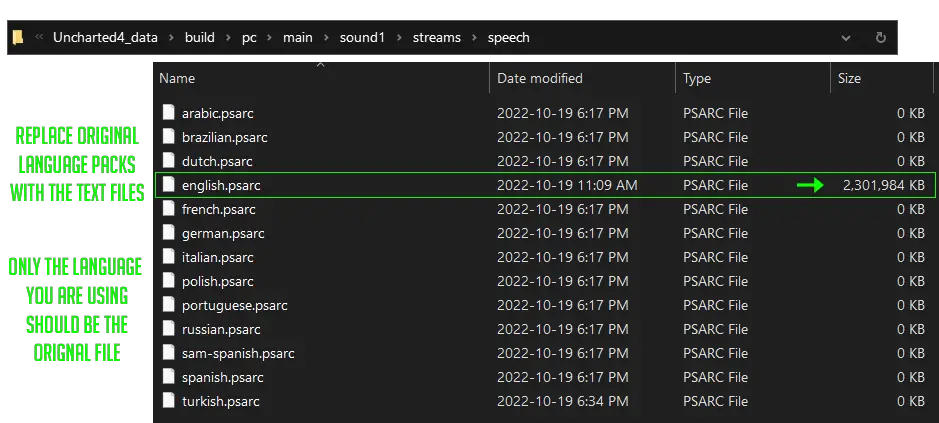Screen dimensions: 939x423
Task: Refresh the speech folder view
Action: [x=880, y=37]
